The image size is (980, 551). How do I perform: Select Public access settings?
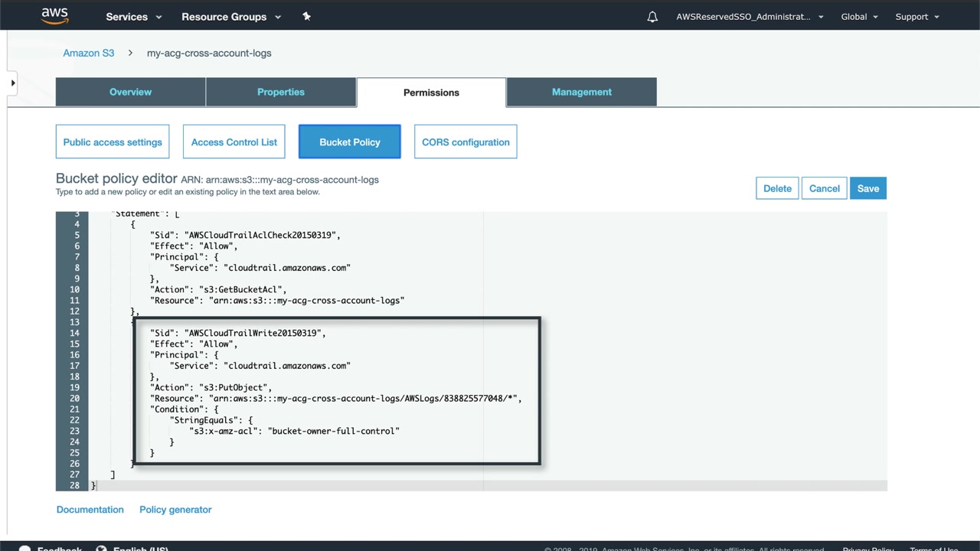click(x=113, y=142)
